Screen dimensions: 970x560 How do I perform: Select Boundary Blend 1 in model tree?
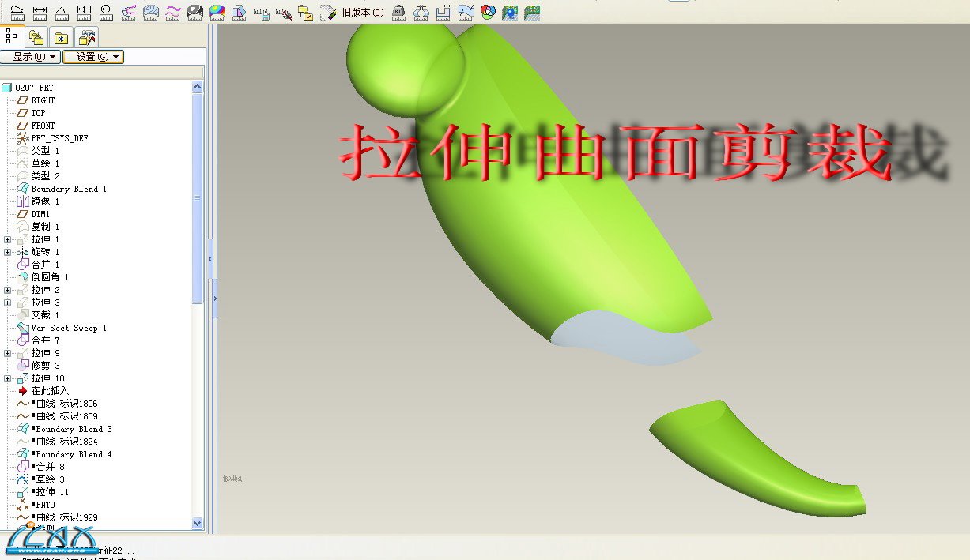tap(68, 189)
